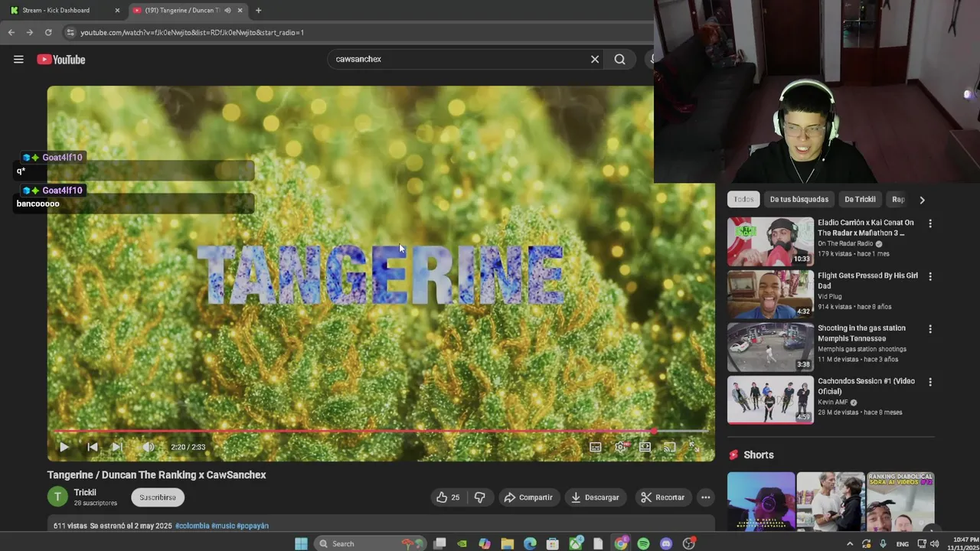
Task: Open Flight Gets Pressed video thumbnail
Action: [x=770, y=295]
